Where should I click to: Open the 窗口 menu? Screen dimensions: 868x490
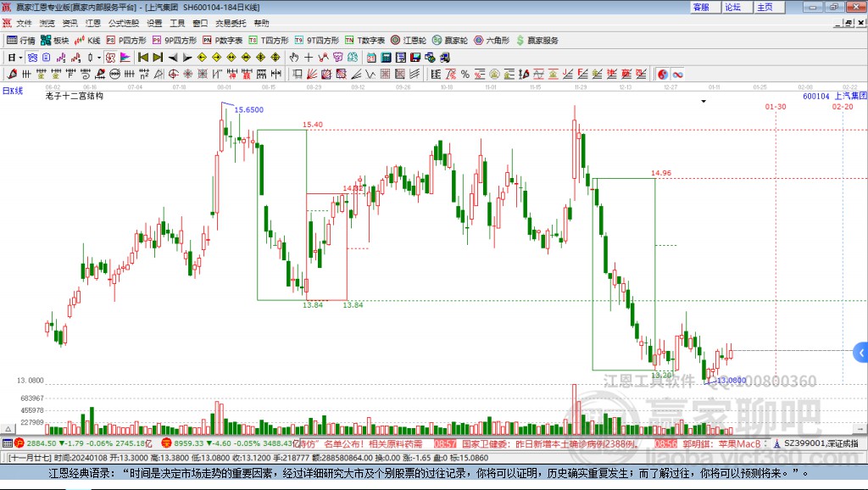point(200,23)
